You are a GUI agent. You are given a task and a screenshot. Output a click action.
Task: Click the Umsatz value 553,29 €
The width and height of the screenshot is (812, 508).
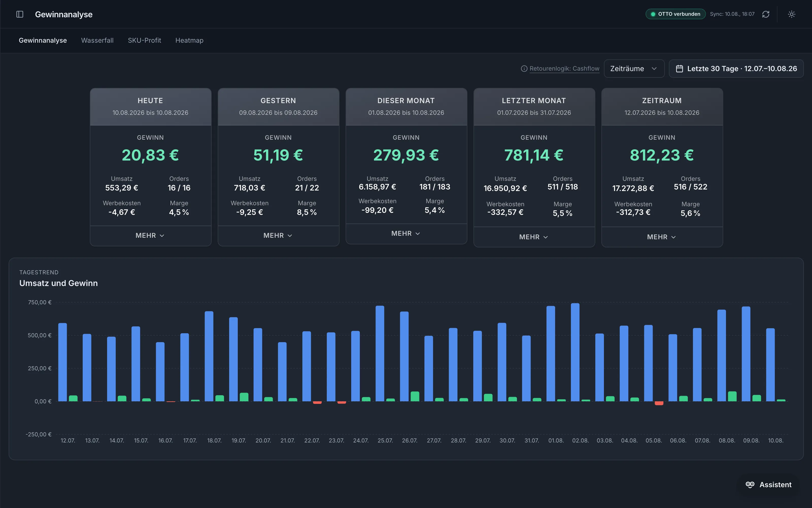pyautogui.click(x=122, y=188)
